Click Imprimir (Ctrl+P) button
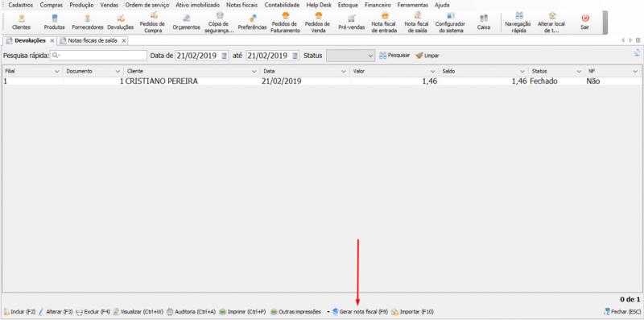This screenshot has width=644, height=320. tap(242, 312)
